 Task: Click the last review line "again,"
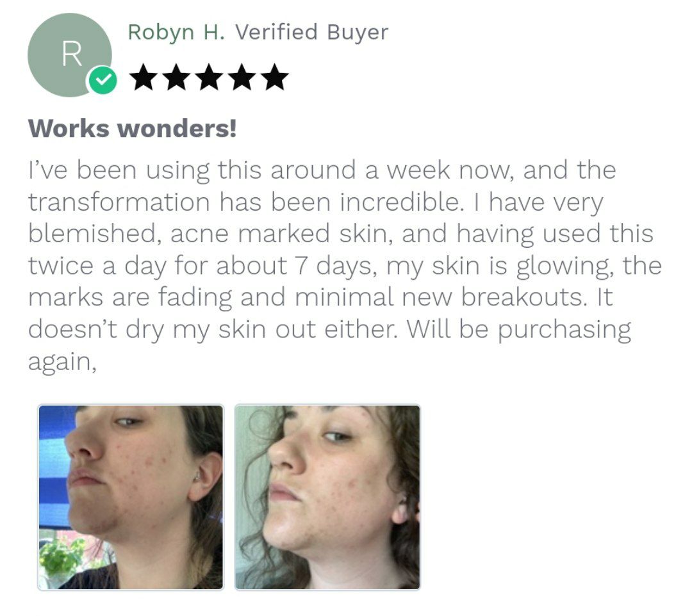click(62, 362)
